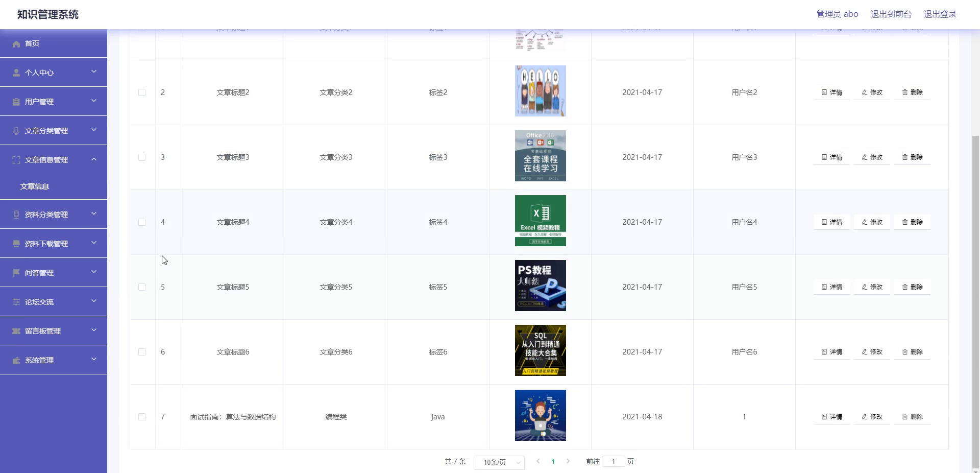Expand the 个人中心 sidebar chevron
The height and width of the screenshot is (473, 980).
click(x=94, y=72)
